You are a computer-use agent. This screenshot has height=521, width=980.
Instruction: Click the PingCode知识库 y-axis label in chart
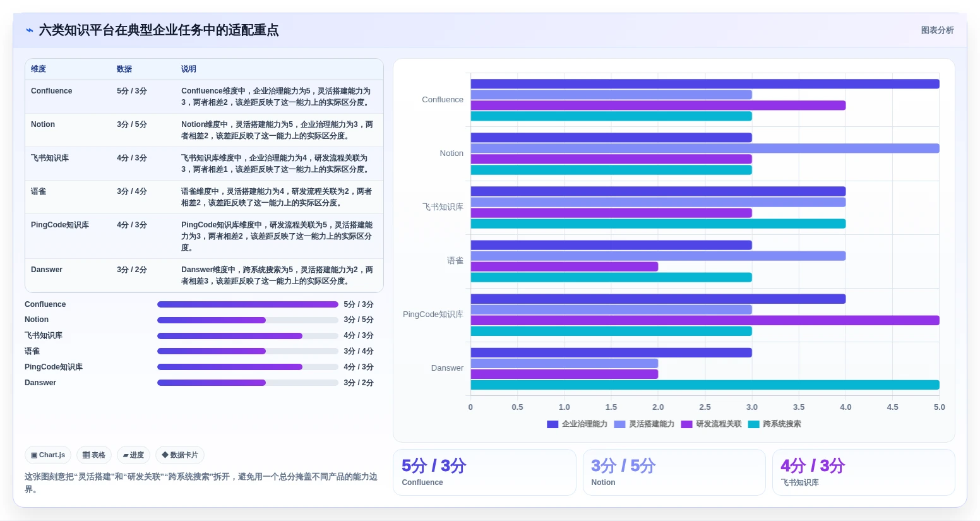click(x=433, y=314)
